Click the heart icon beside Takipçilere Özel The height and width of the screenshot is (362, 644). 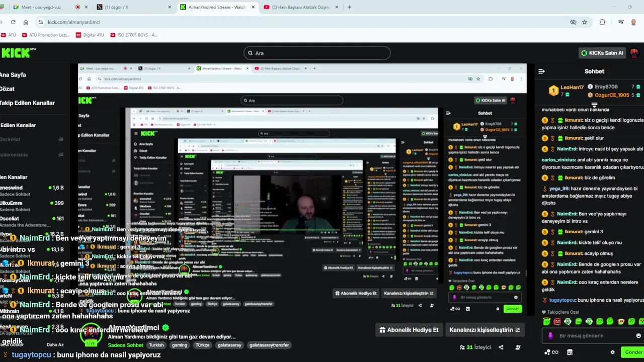544,312
